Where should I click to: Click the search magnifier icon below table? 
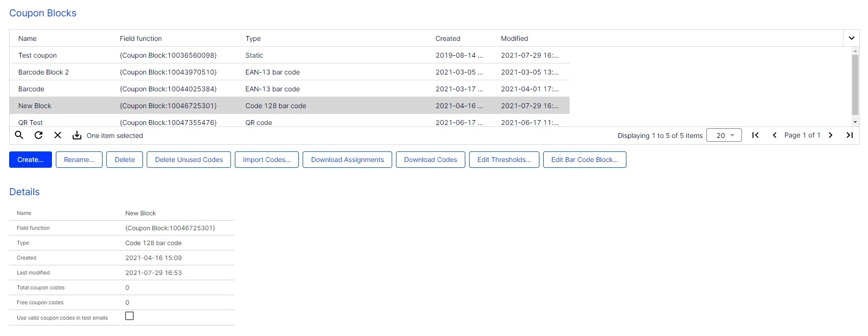[x=19, y=135]
